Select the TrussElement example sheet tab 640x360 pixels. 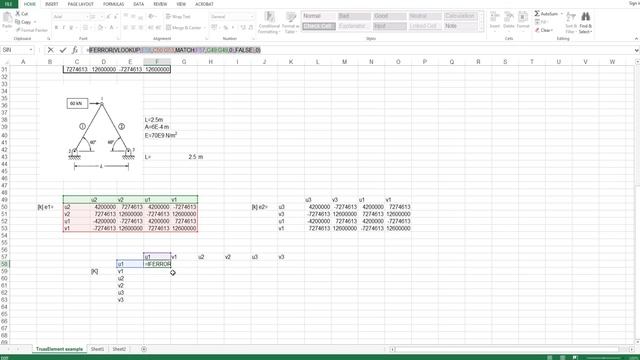(59, 349)
